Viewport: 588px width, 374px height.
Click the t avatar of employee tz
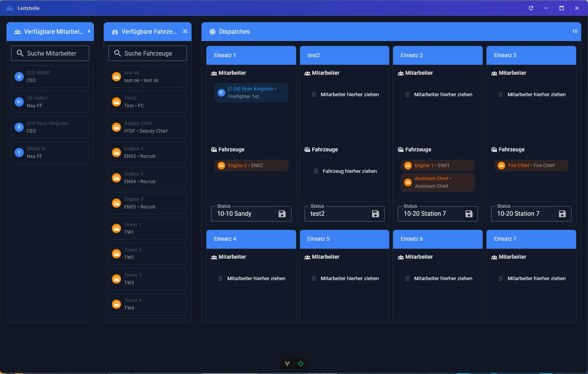[x=19, y=153]
